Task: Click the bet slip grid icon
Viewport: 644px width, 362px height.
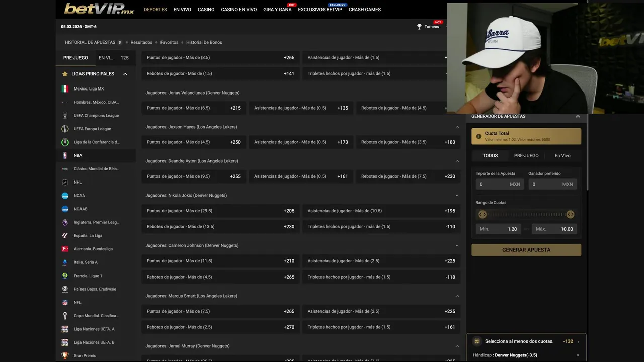Action: tap(477, 341)
